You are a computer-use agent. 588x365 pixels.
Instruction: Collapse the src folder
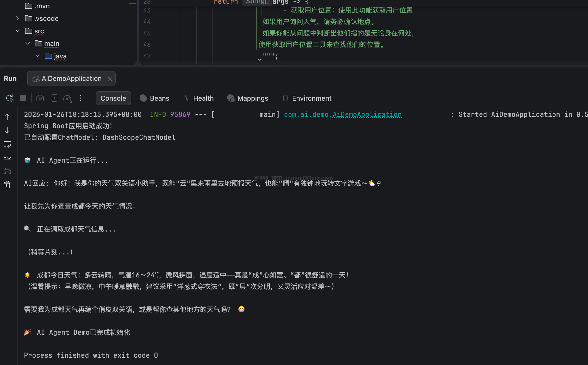17,31
